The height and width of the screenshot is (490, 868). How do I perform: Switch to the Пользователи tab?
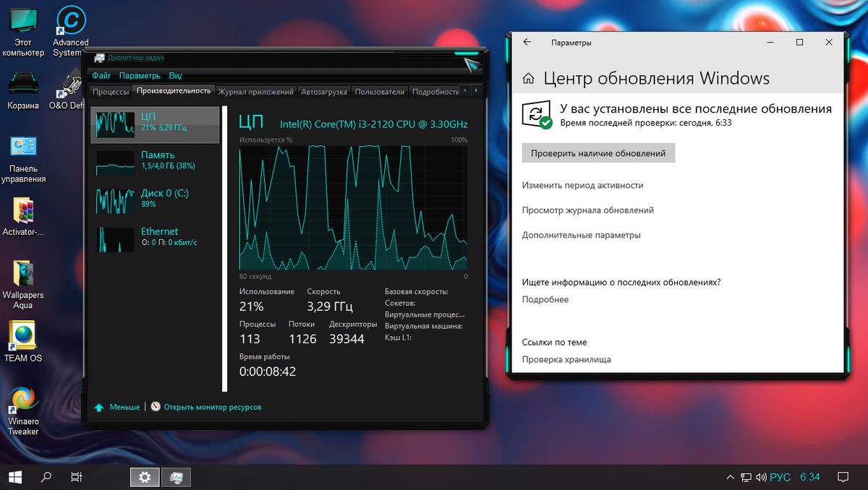pyautogui.click(x=380, y=92)
